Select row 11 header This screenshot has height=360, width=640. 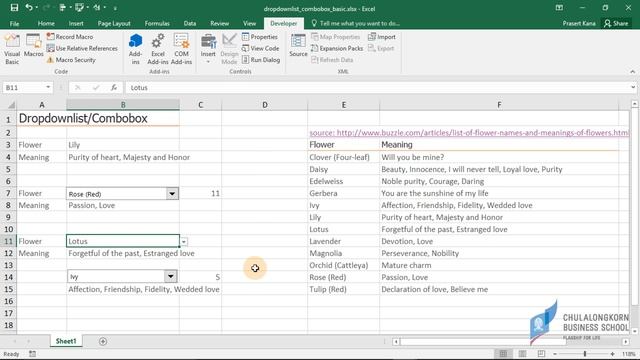tap(8, 241)
